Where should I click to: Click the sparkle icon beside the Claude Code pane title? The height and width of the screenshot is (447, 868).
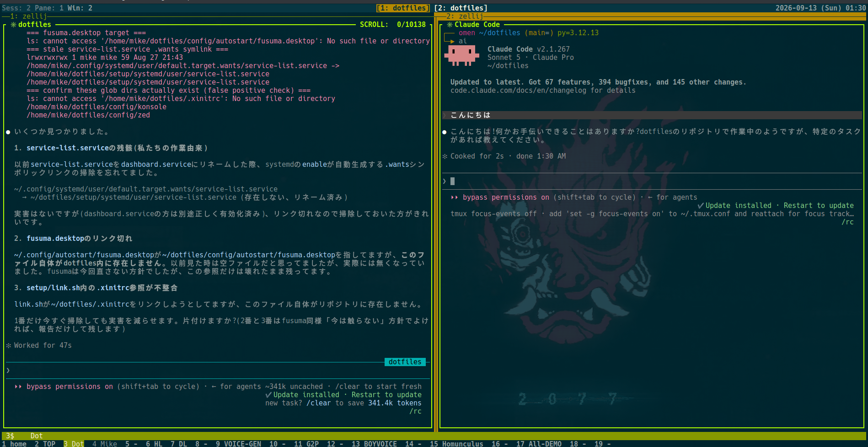tap(450, 25)
